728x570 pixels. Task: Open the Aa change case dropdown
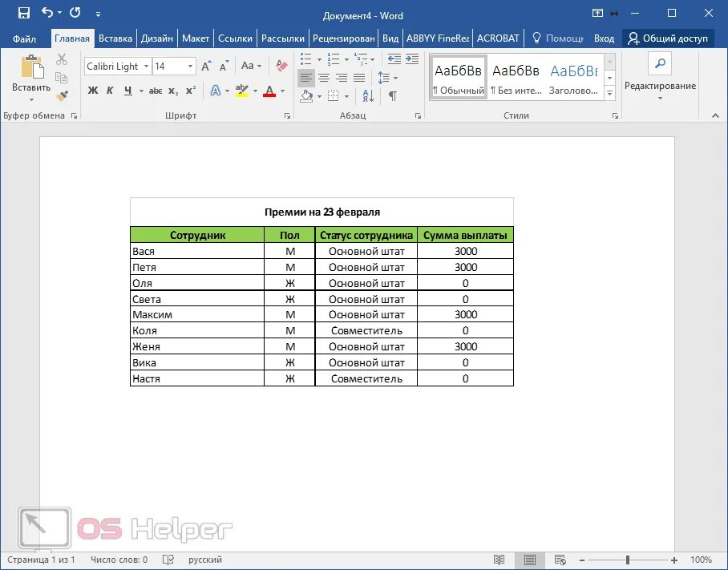251,66
